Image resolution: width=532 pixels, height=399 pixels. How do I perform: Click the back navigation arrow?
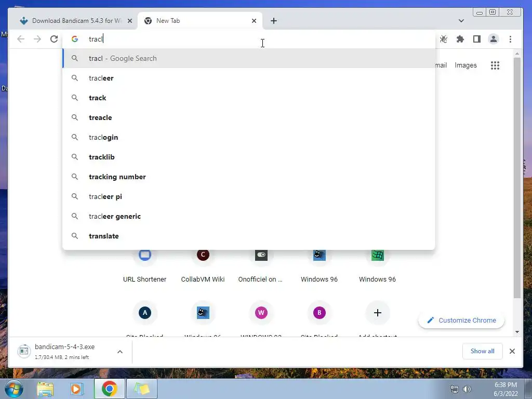(21, 39)
